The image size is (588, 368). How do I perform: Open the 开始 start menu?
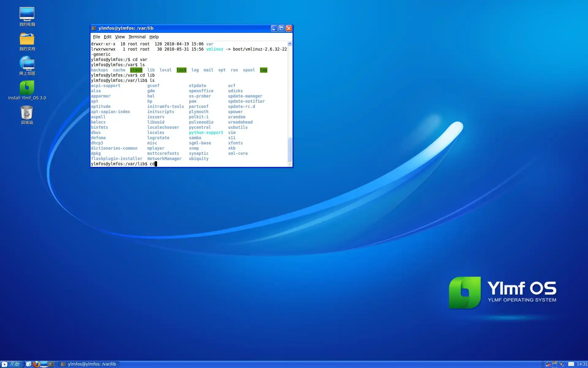pos(12,364)
